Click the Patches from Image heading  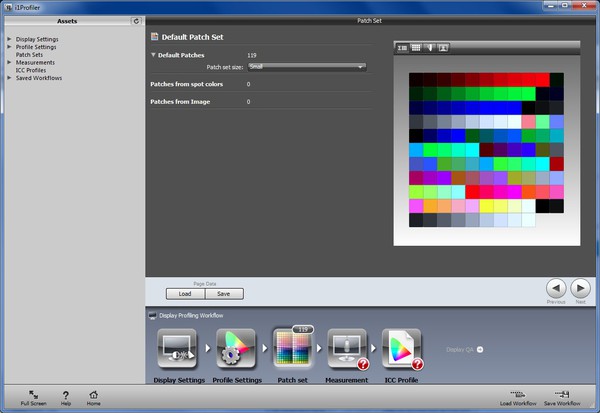[x=180, y=102]
